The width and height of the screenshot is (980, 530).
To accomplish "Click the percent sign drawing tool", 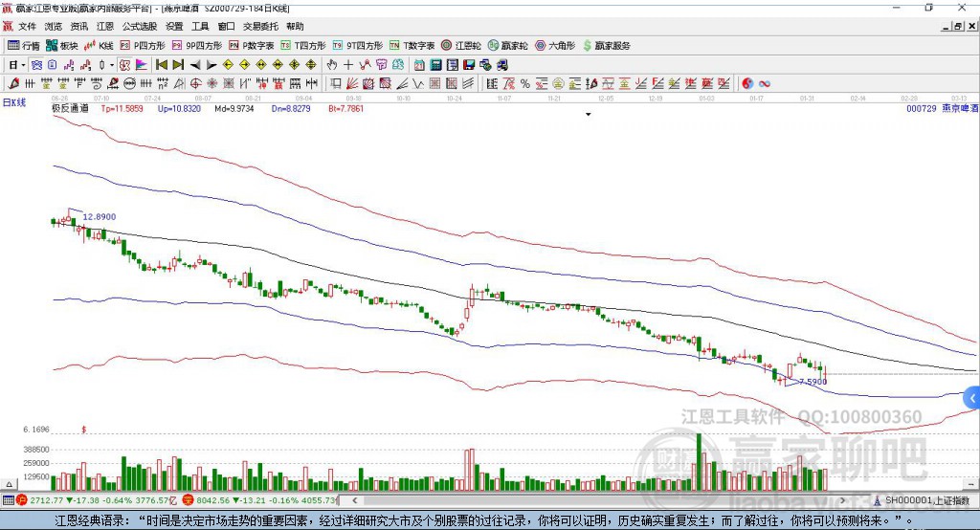I will pos(525,83).
